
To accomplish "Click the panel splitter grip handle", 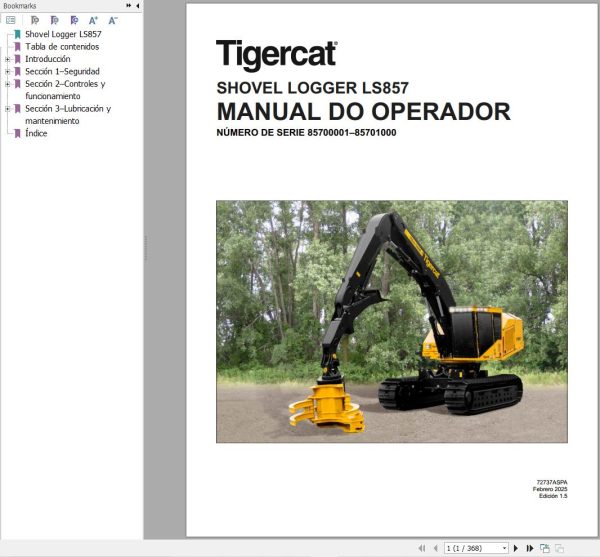I will click(x=145, y=248).
